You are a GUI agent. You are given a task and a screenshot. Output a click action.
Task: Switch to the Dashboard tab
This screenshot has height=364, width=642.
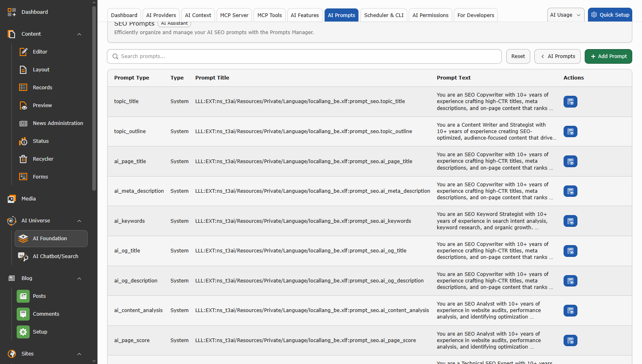pos(124,15)
